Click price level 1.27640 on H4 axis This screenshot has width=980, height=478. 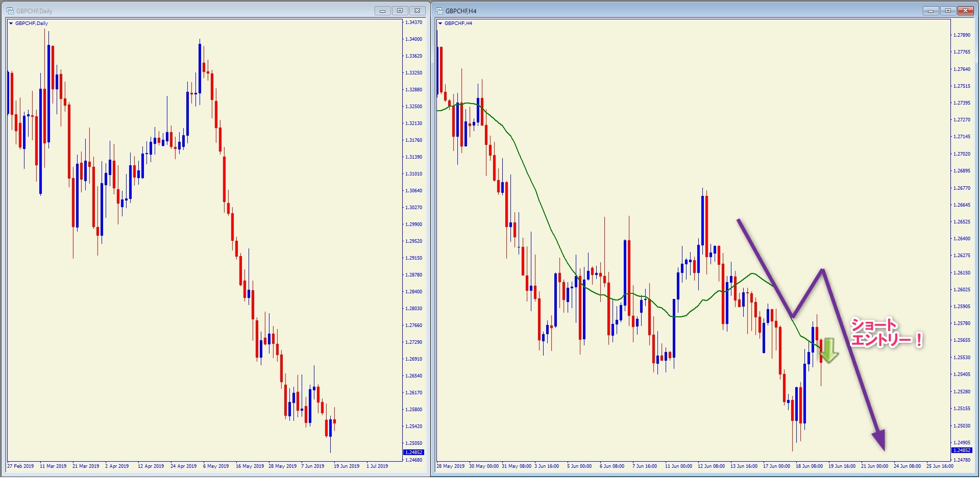click(x=962, y=69)
